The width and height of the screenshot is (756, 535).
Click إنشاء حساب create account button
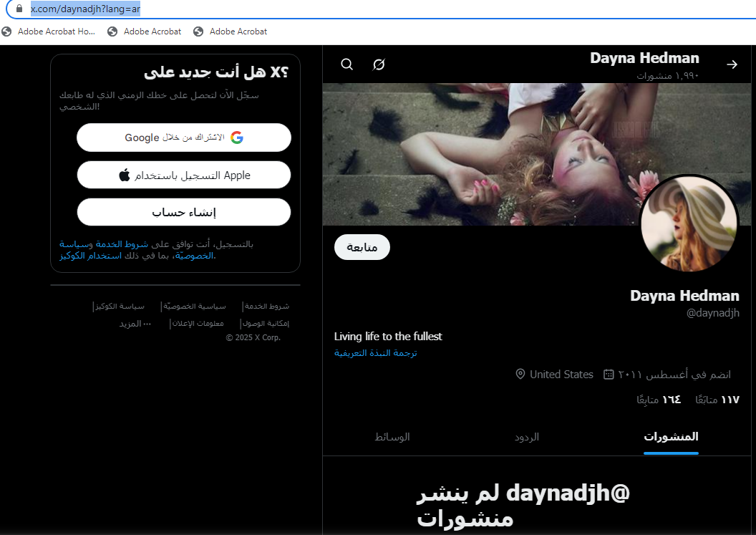coord(184,212)
